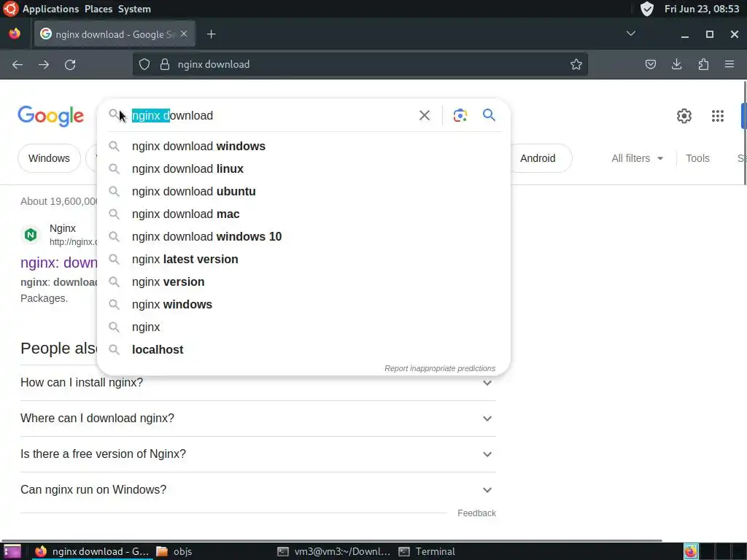Open the Firefox extensions menu
The width and height of the screenshot is (747, 560).
(x=703, y=64)
